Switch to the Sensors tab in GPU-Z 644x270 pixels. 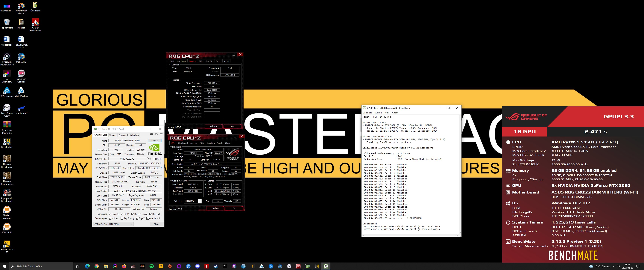click(113, 135)
